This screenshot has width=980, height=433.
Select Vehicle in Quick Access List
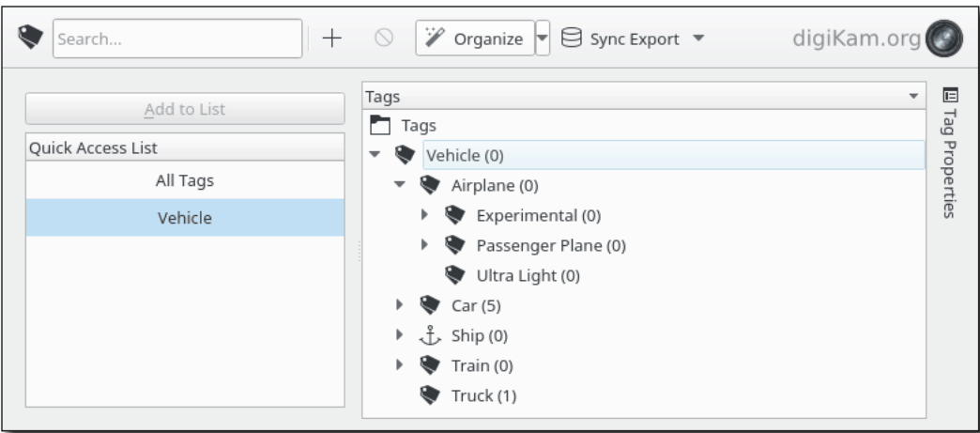[x=184, y=218]
